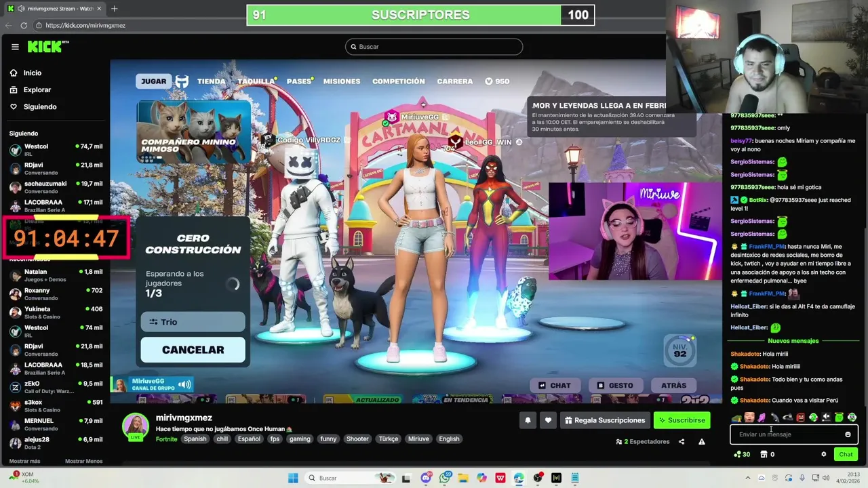Focus the Kick Buscar search box
This screenshot has width=868, height=488.
tap(434, 47)
